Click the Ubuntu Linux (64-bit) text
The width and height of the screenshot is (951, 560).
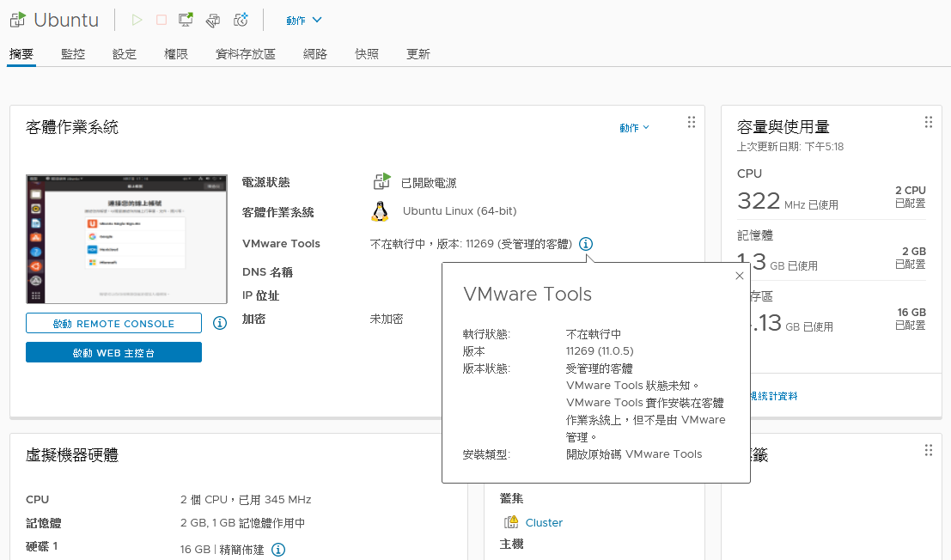coord(460,211)
